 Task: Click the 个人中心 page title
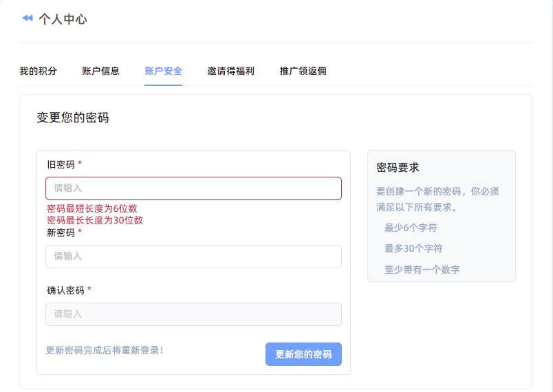coord(63,19)
